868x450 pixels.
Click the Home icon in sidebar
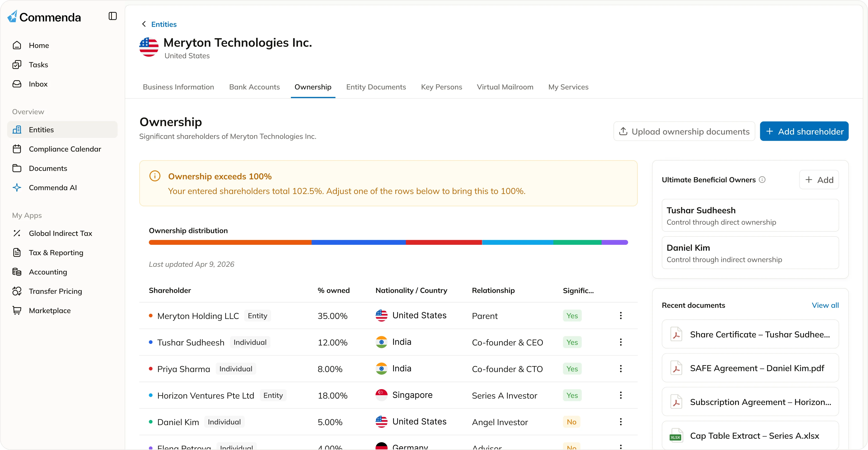(17, 45)
